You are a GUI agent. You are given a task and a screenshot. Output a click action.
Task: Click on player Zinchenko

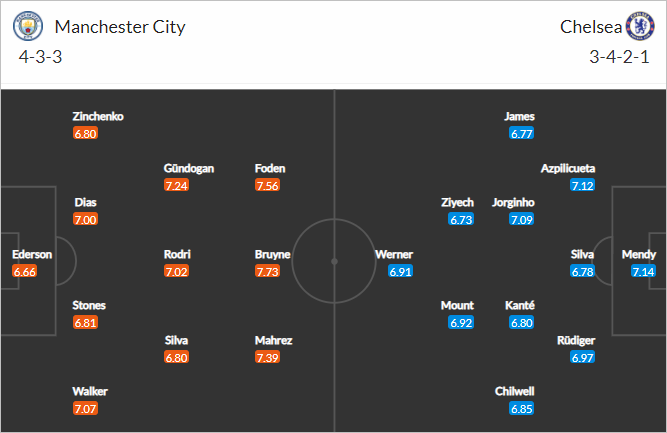point(98,116)
